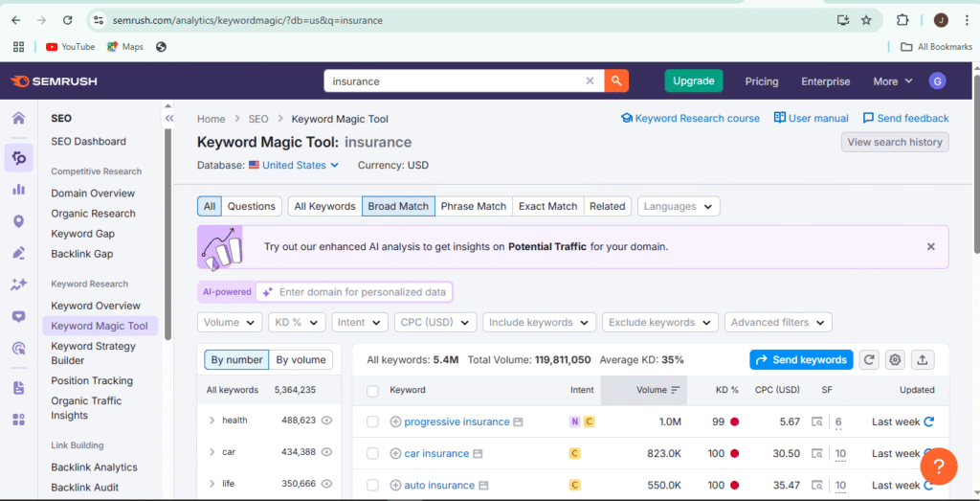Image resolution: width=980 pixels, height=501 pixels.
Task: Open Include keywords dropdown
Action: click(x=540, y=322)
